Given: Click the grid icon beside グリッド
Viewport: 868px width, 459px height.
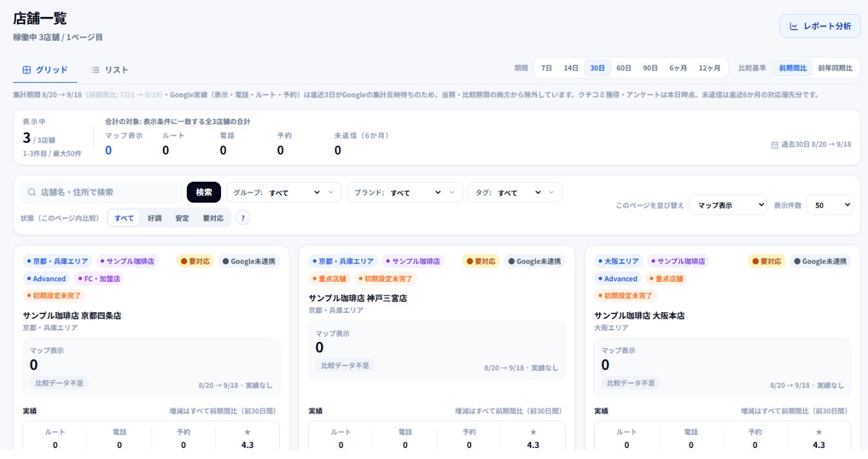Looking at the screenshot, I should tap(26, 70).
